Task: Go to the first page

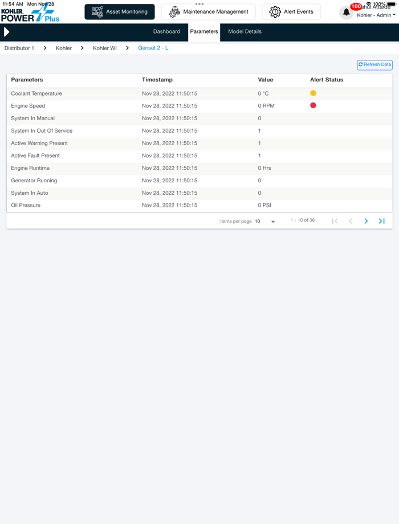Action: [x=335, y=221]
